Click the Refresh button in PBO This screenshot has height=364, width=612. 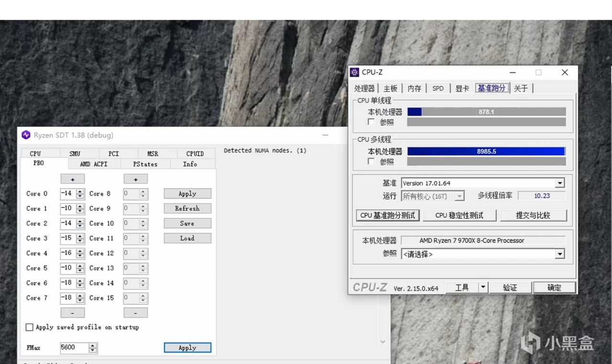click(187, 208)
